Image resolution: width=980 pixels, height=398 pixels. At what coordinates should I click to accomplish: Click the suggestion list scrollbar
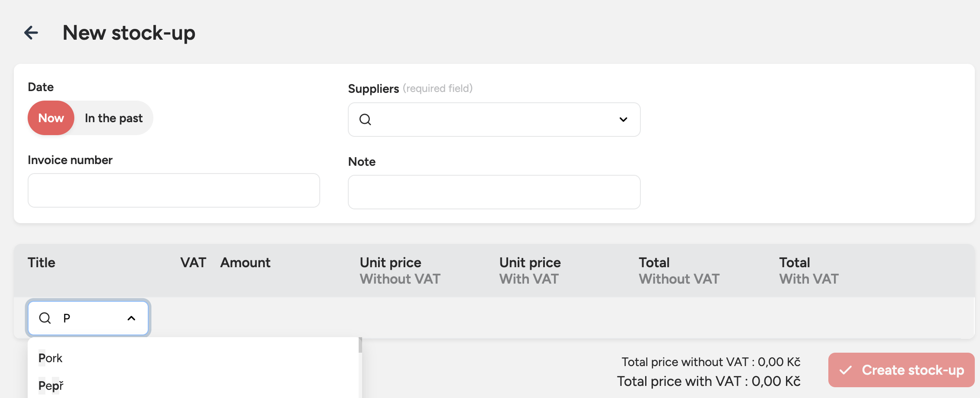coord(360,345)
